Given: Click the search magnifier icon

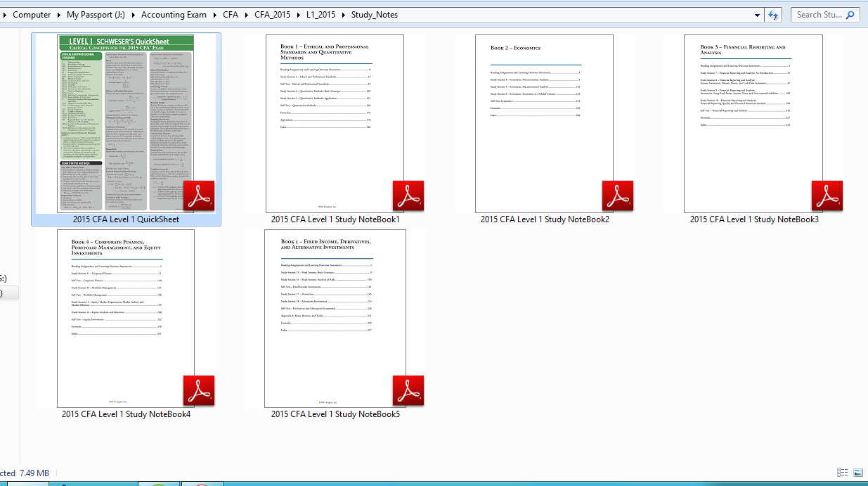Looking at the screenshot, I should pos(850,15).
